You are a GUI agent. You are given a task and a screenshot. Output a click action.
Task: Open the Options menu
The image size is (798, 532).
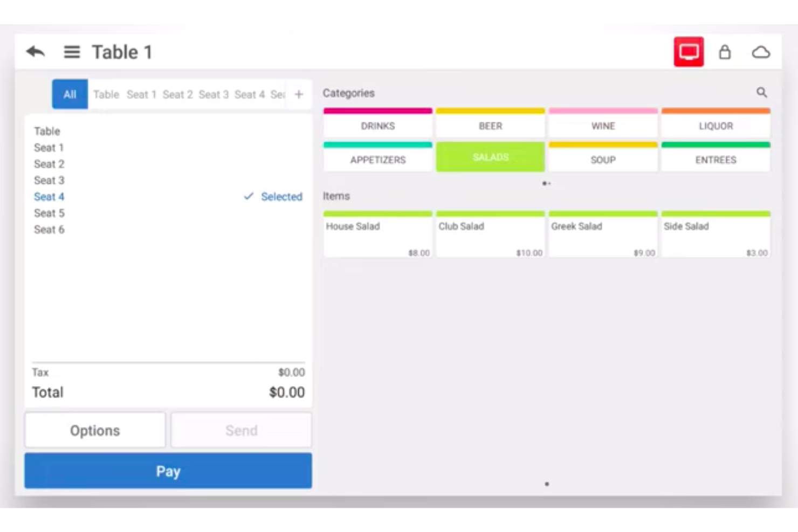click(94, 430)
